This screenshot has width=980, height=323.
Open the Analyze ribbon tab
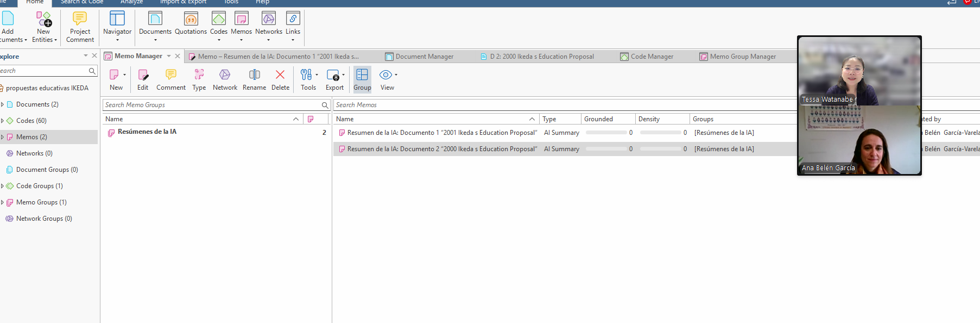pos(131,2)
